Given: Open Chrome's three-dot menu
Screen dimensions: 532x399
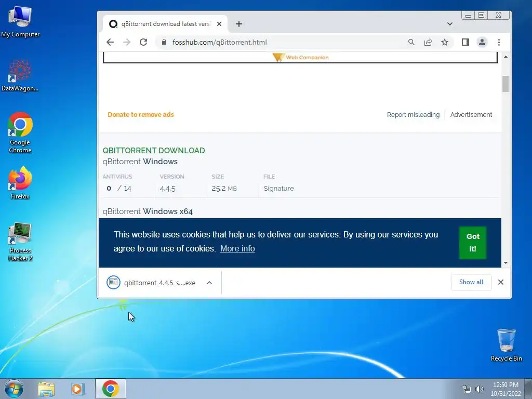Looking at the screenshot, I should (499, 42).
